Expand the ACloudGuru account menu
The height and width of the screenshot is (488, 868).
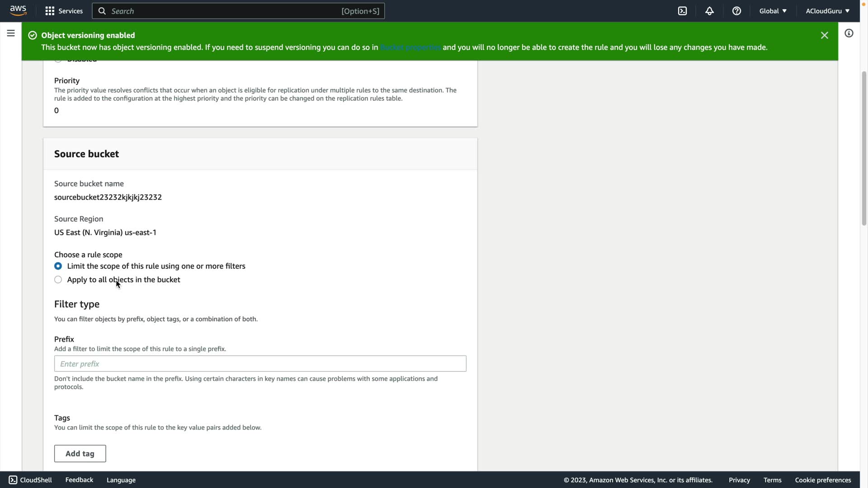pos(827,11)
